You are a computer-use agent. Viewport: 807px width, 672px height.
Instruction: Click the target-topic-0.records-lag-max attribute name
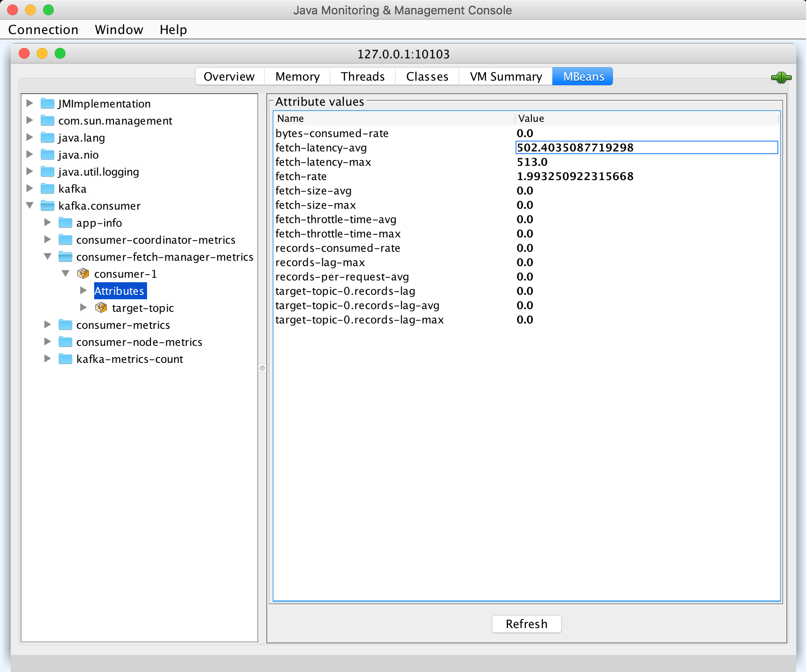360,319
